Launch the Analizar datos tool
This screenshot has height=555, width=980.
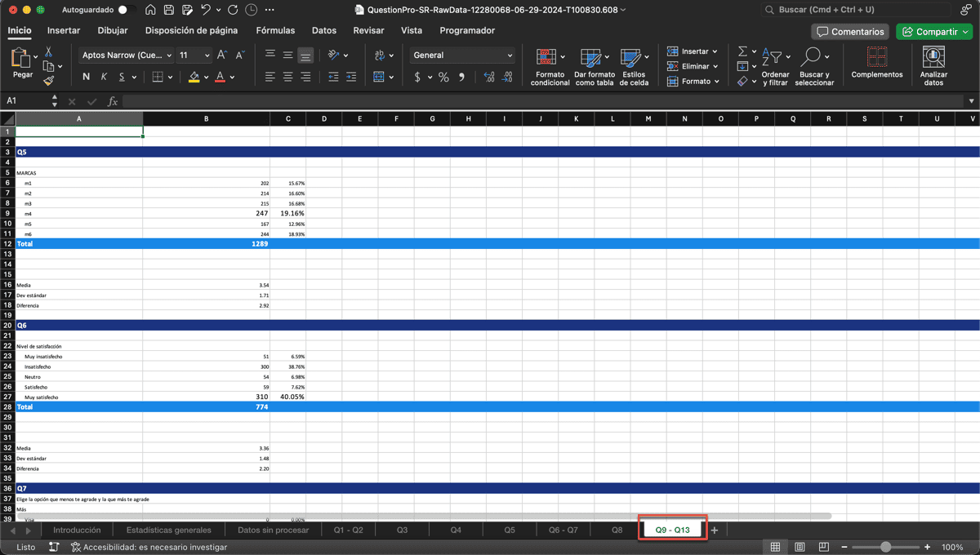(933, 65)
